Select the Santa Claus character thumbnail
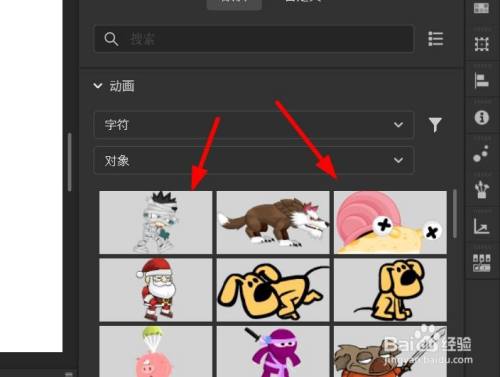This screenshot has height=377, width=500. pos(156,290)
